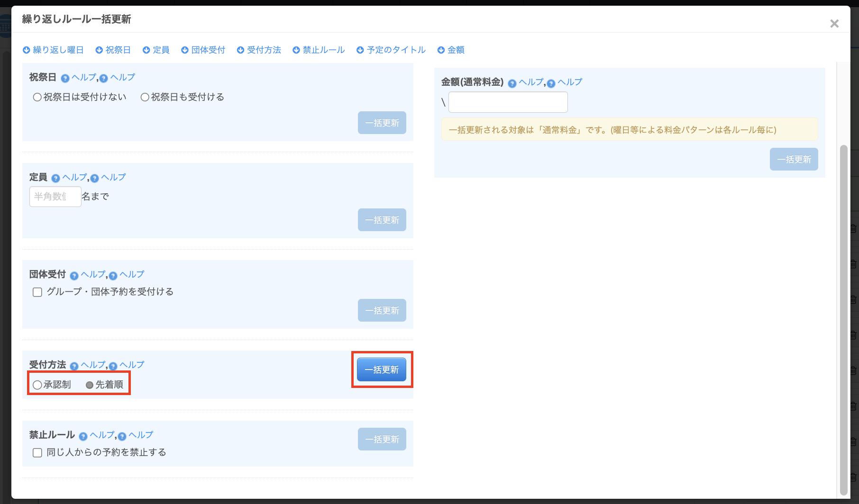Jump to 予定のタイトル section link
859x504 pixels.
[x=391, y=50]
